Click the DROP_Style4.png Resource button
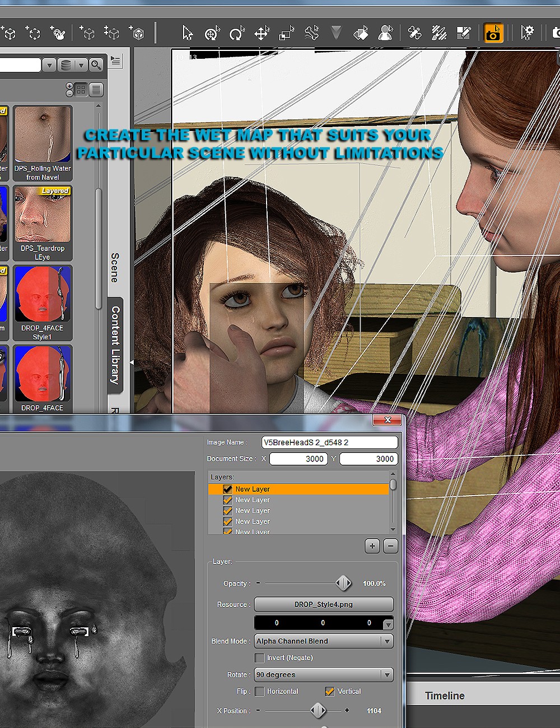Viewport: 560px width, 728px height. 324,604
